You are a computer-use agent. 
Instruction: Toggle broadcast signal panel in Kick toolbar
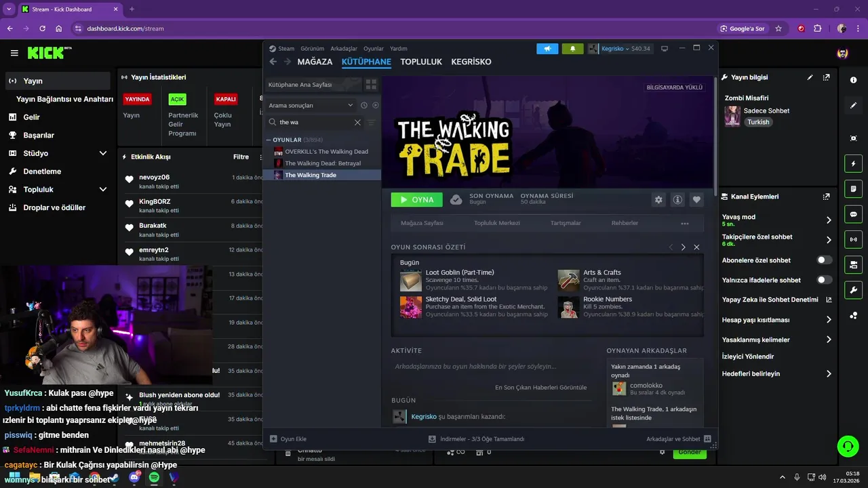pos(853,239)
